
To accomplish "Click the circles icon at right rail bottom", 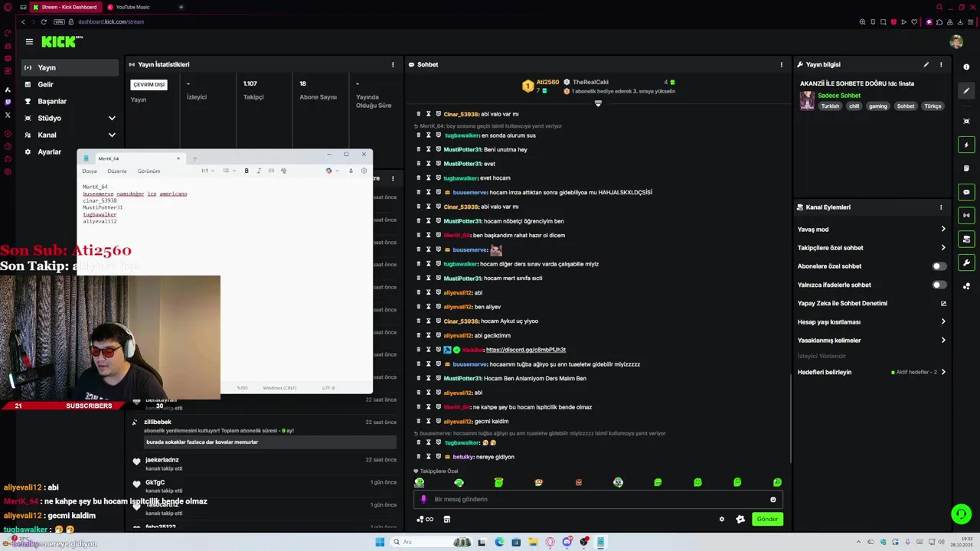I will [966, 286].
